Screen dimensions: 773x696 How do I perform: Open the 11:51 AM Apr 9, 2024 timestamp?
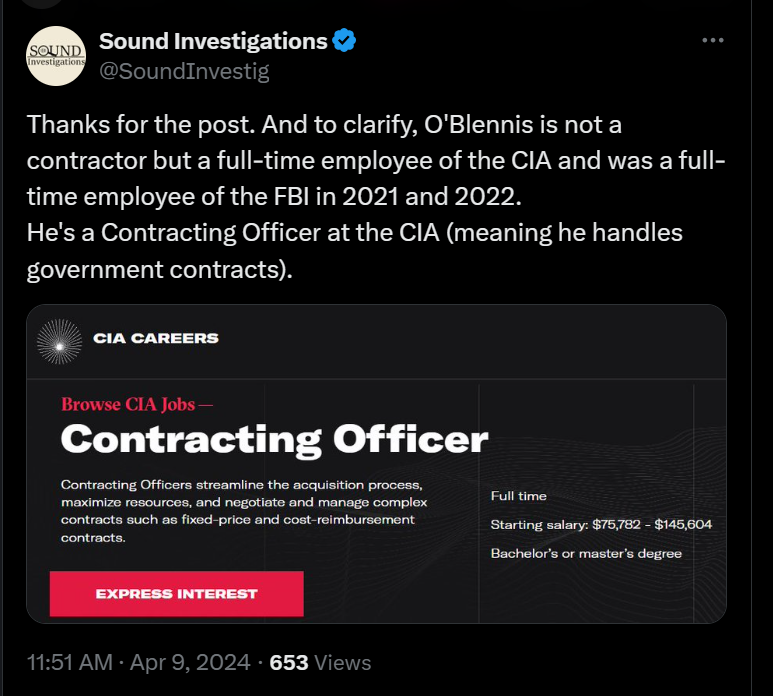138,662
